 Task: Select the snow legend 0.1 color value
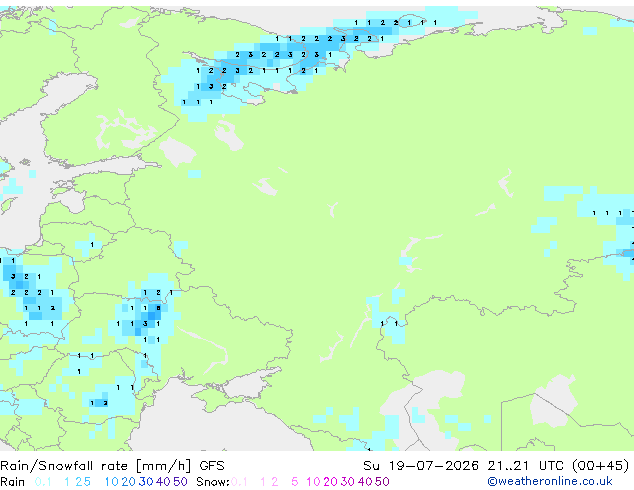239,482
